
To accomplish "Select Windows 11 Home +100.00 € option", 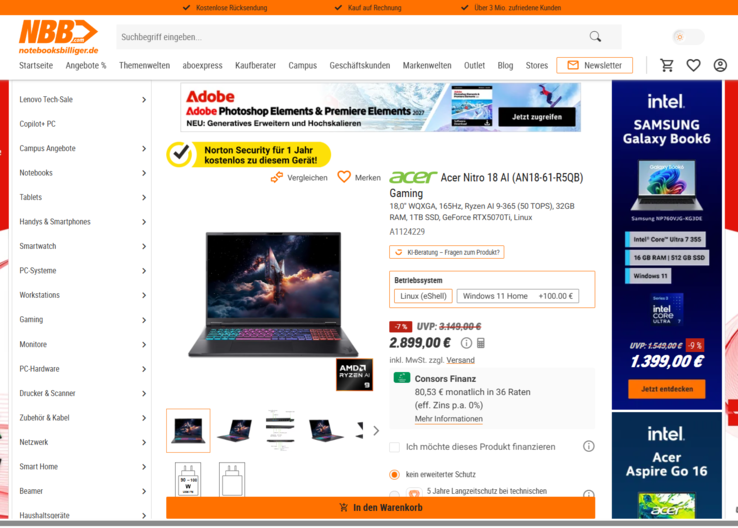I will [518, 296].
